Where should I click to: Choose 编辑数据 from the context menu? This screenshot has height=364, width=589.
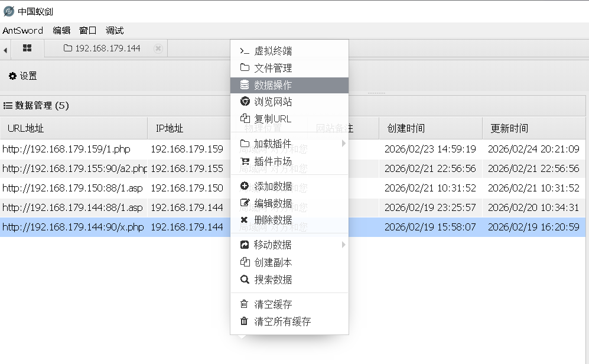pyautogui.click(x=289, y=203)
